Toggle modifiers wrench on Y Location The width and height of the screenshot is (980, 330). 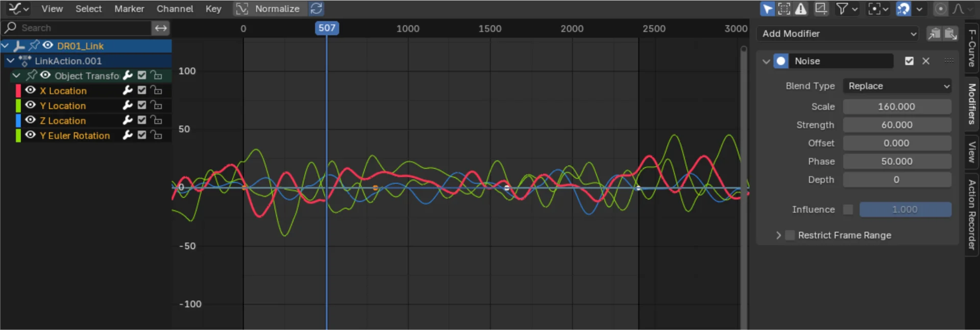point(128,105)
